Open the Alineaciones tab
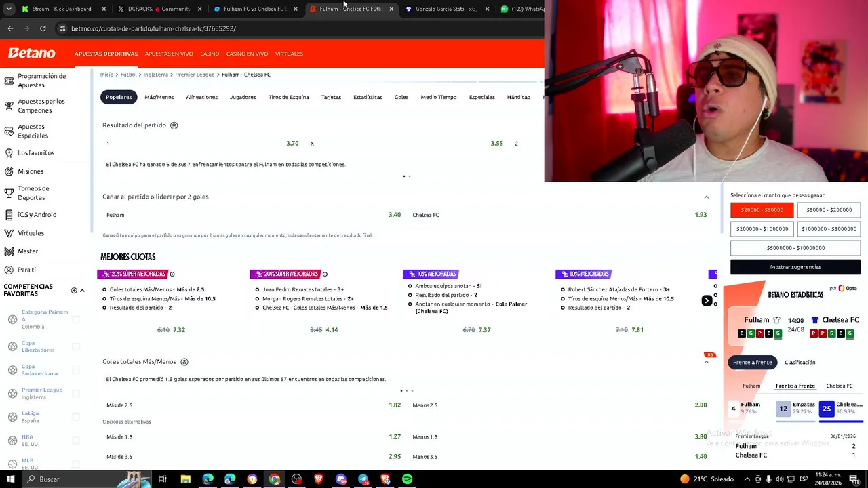 202,97
